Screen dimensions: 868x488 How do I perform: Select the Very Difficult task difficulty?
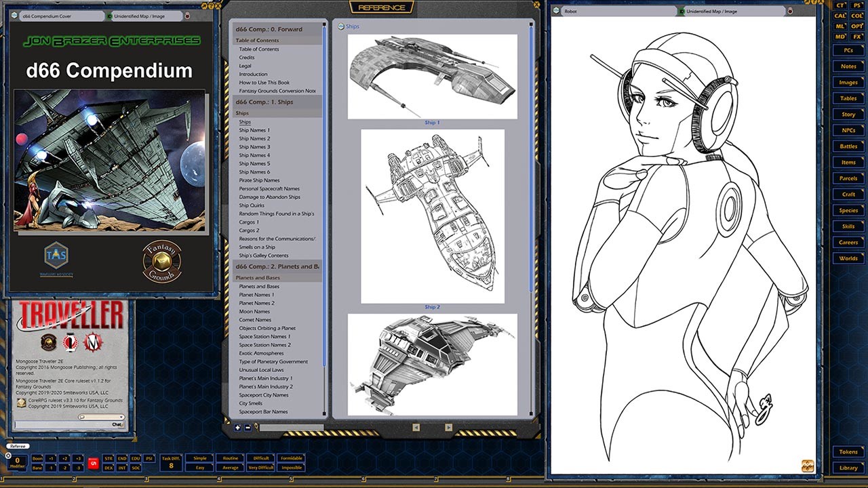(261, 466)
